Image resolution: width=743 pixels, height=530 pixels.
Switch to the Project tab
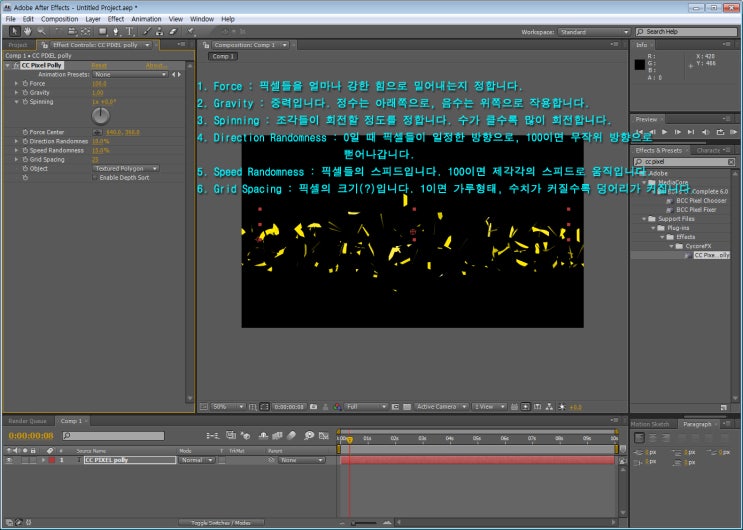(18, 45)
